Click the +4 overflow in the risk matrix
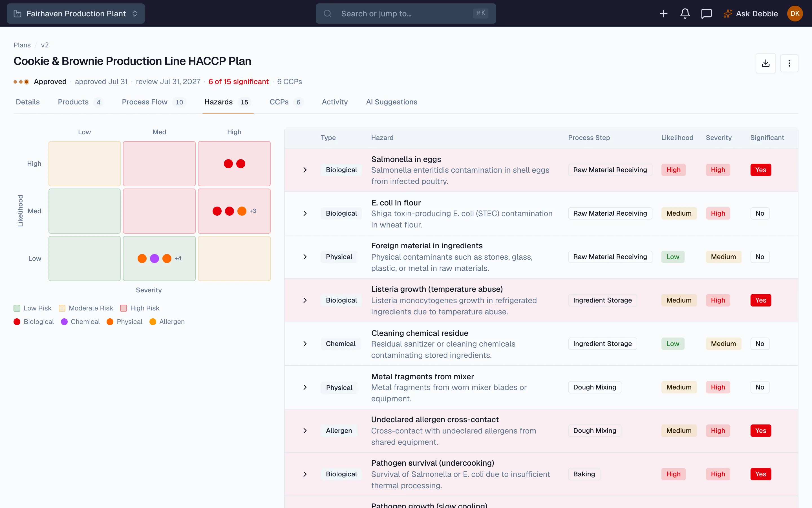The height and width of the screenshot is (508, 812). point(178,258)
